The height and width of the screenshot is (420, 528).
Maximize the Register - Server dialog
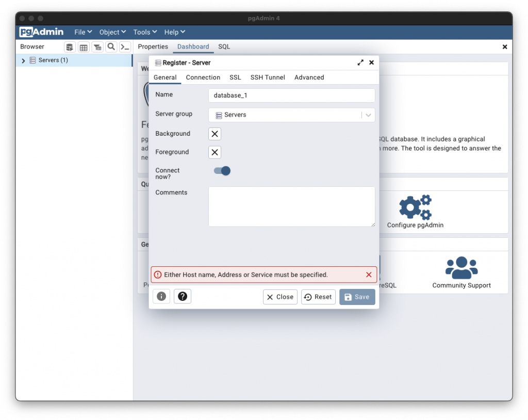point(360,63)
